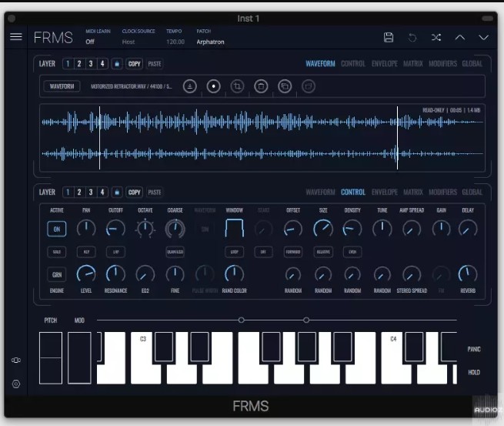Click PASTE in the lower layer bar
The height and width of the screenshot is (426, 504).
click(155, 192)
